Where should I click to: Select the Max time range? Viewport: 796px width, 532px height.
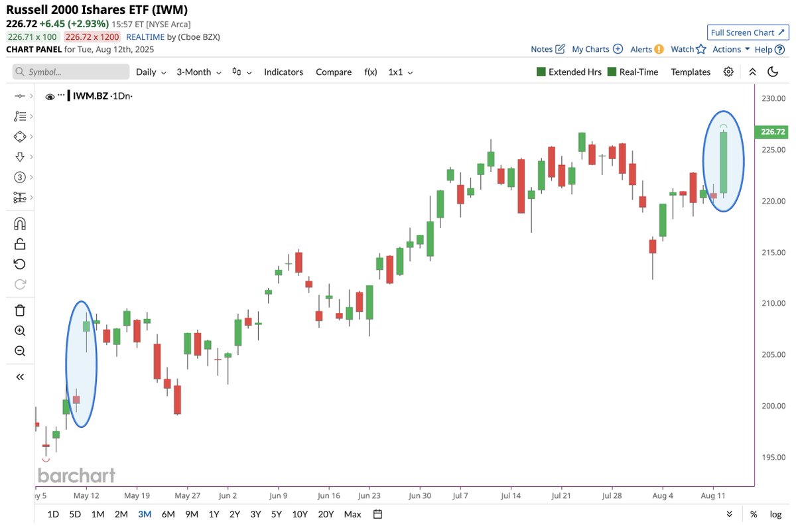[353, 514]
